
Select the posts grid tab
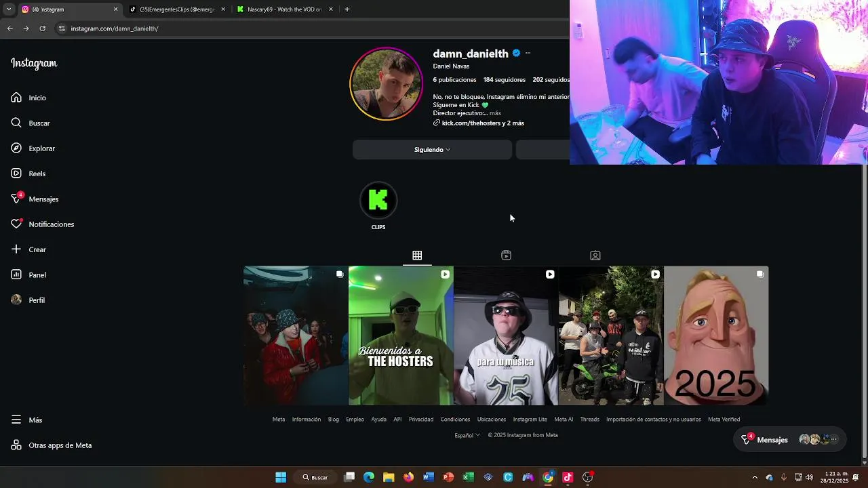click(417, 256)
